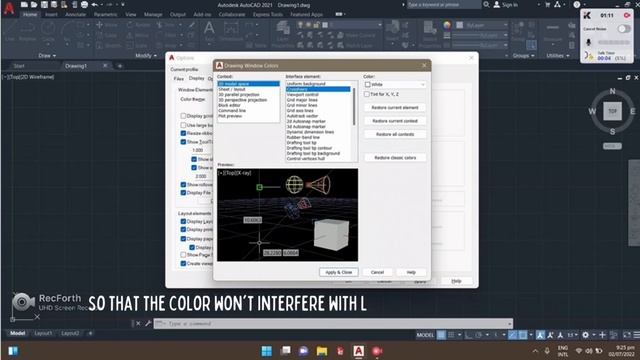640x360 pixels.
Task: Click the command line customize wrench icon
Action: [148, 323]
